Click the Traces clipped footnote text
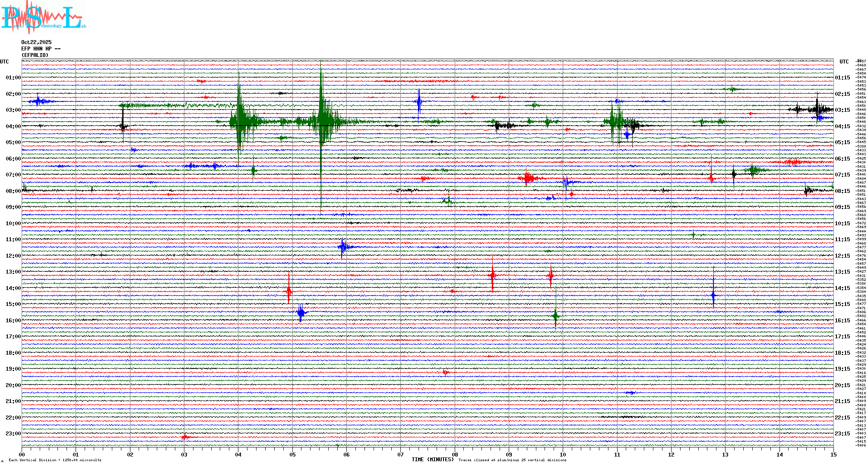 (x=512, y=460)
